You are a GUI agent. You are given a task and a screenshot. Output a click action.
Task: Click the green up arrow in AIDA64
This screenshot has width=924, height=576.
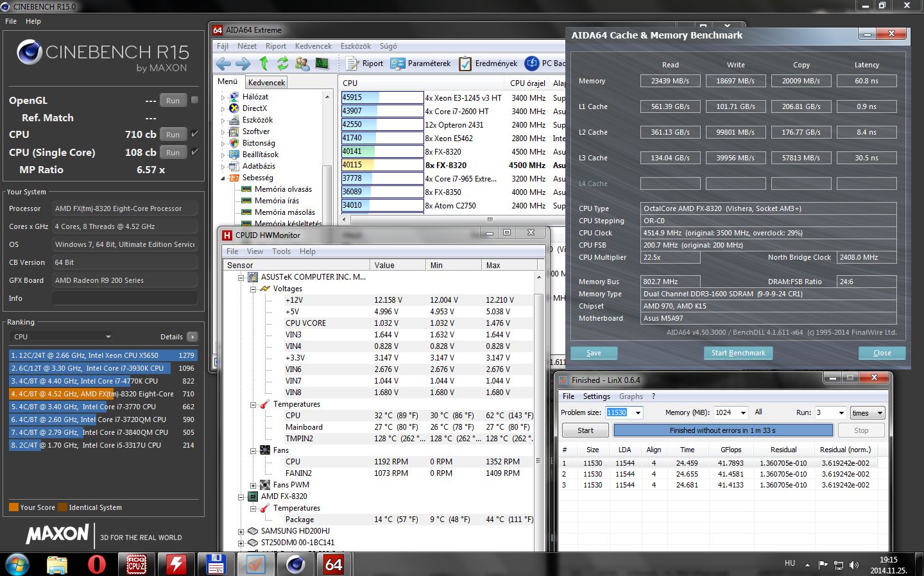pos(264,64)
